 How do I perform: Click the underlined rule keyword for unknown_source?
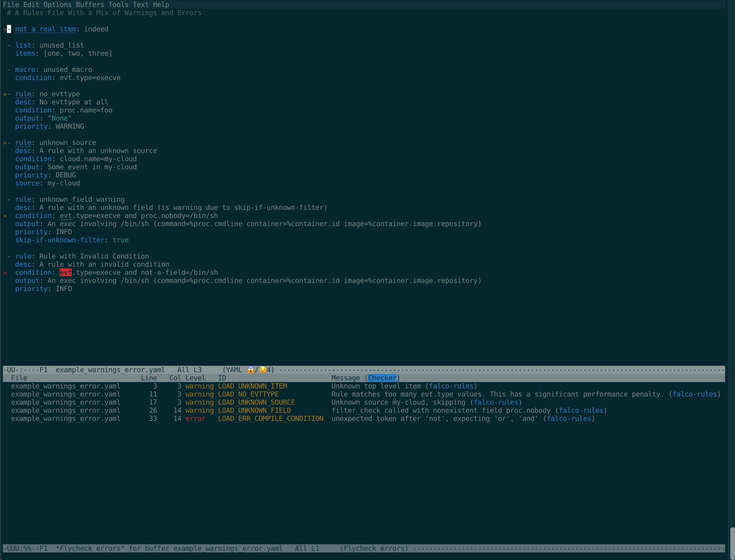[x=23, y=143]
